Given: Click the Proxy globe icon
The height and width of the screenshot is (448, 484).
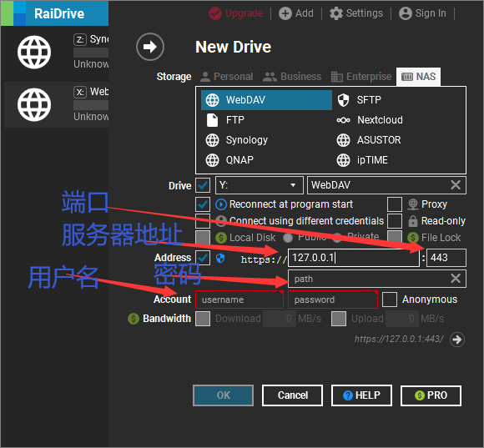Looking at the screenshot, I should 413,204.
